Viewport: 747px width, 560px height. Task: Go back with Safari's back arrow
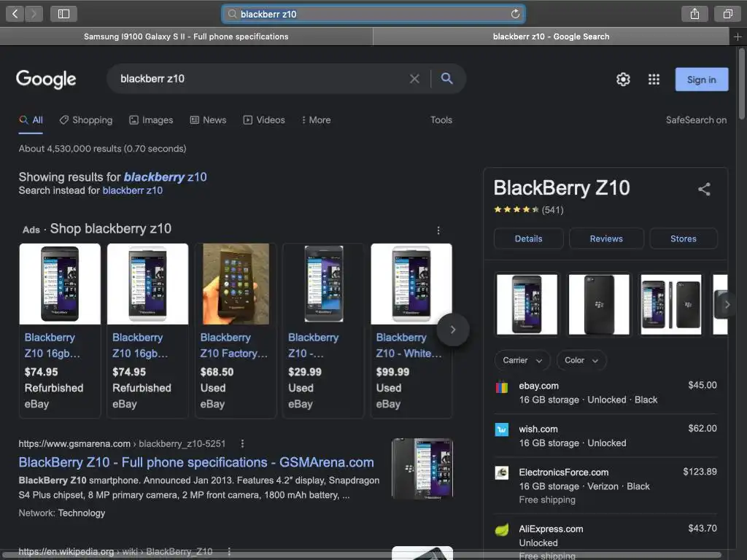click(15, 14)
